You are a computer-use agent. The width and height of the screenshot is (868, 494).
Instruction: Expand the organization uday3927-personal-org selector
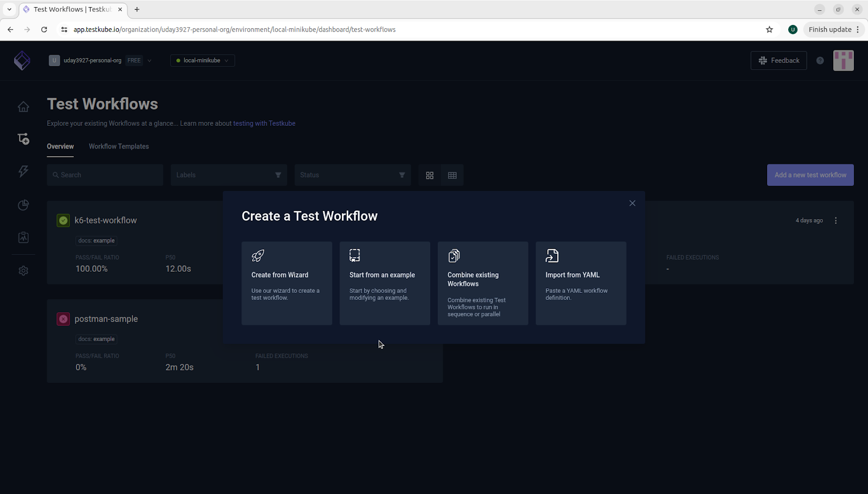click(100, 61)
